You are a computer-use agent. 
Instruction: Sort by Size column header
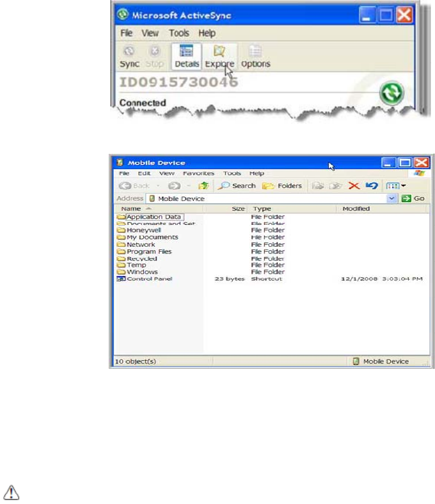pos(225,209)
